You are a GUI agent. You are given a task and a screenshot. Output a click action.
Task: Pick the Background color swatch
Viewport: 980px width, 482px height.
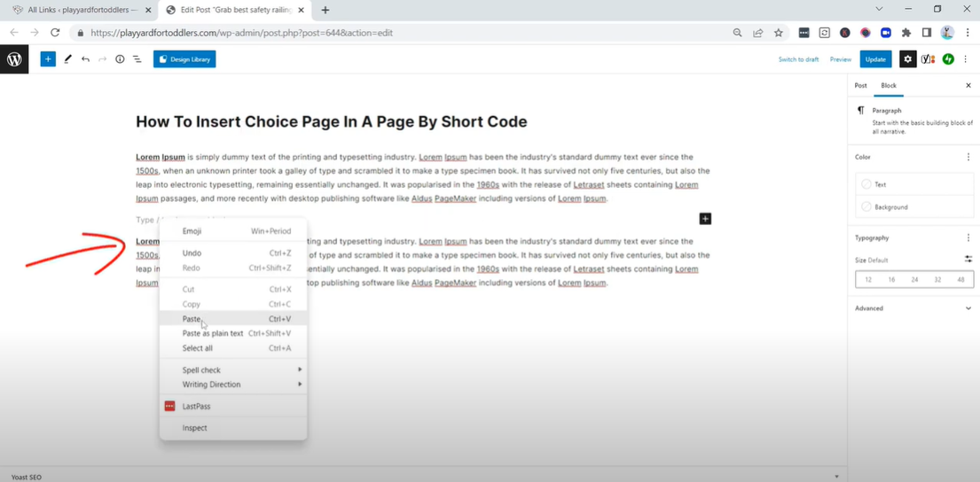pos(866,206)
